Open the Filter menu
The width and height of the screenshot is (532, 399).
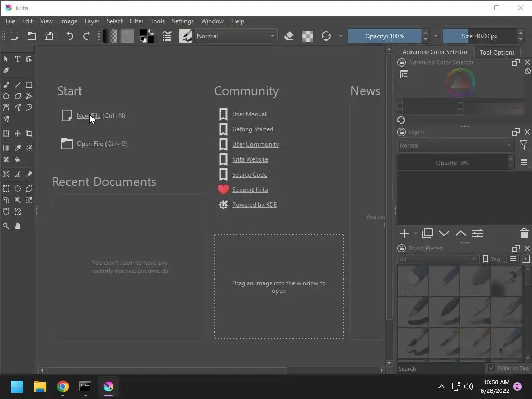pos(137,21)
